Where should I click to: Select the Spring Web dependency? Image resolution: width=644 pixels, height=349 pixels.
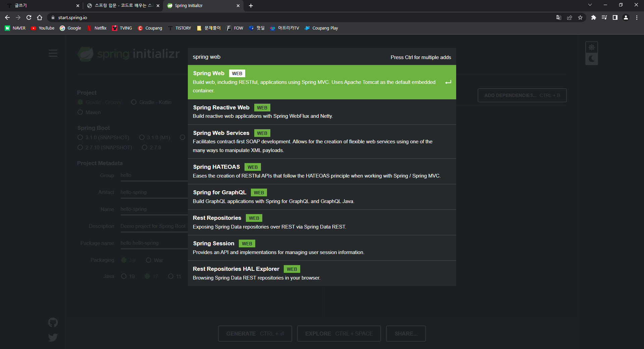[x=322, y=82]
